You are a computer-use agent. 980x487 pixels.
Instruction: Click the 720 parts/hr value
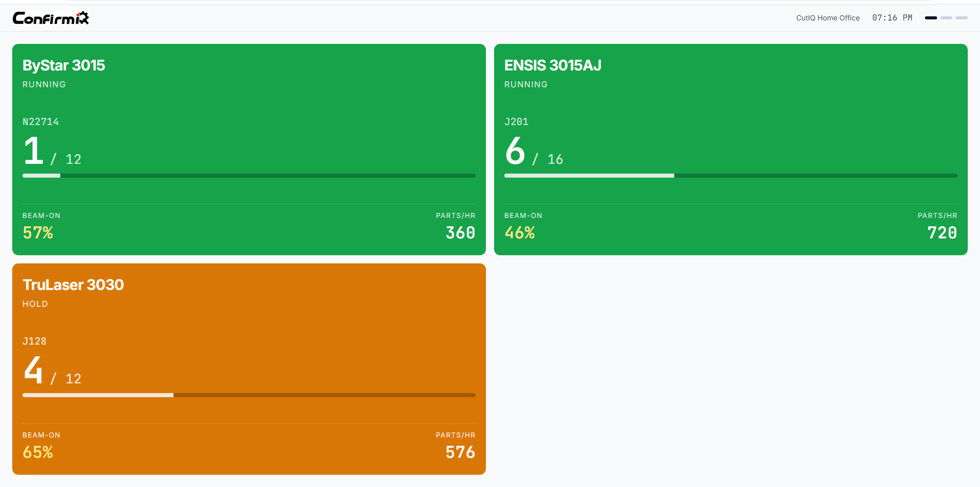click(x=942, y=233)
